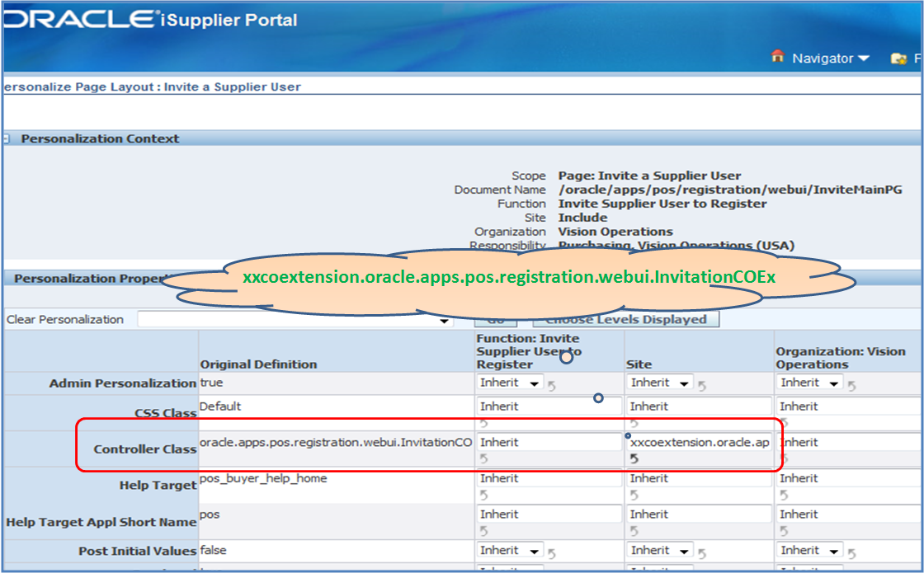Image resolution: width=924 pixels, height=573 pixels.
Task: Click the Admin Personalization row label
Action: point(123,383)
